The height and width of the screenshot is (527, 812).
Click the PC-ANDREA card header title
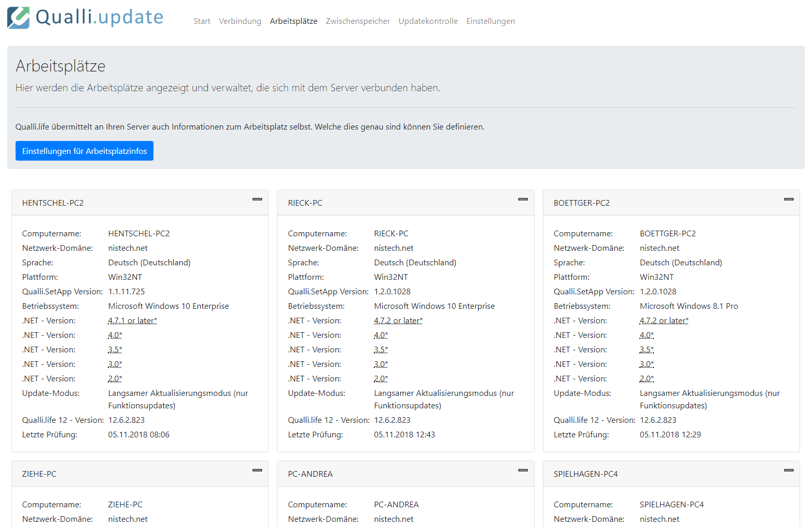[310, 474]
